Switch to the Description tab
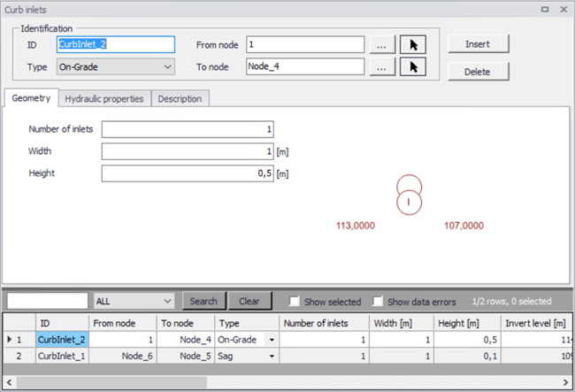Viewport: 575px width, 392px height. [x=180, y=98]
